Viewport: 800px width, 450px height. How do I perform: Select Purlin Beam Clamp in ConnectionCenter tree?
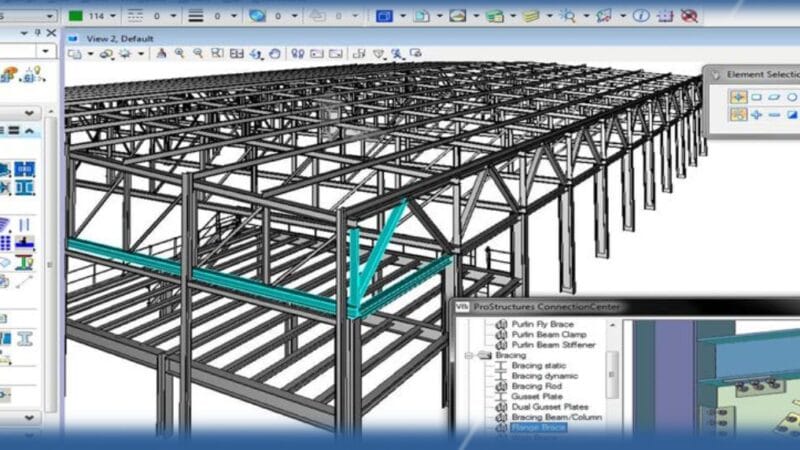tap(549, 334)
